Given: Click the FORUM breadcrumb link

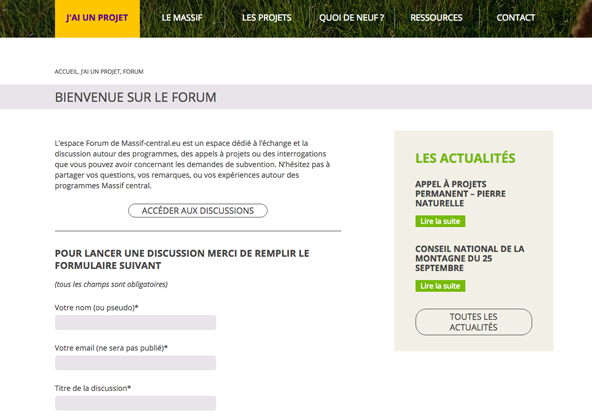Looking at the screenshot, I should [133, 72].
